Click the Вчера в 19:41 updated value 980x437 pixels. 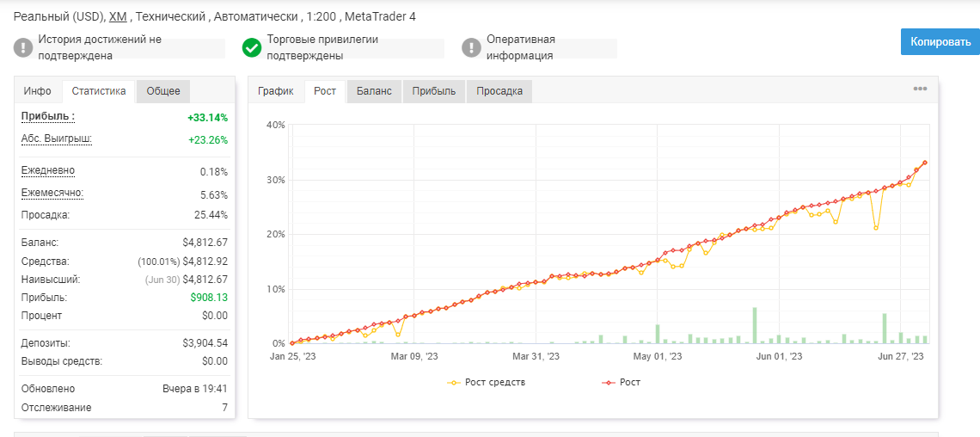click(194, 389)
